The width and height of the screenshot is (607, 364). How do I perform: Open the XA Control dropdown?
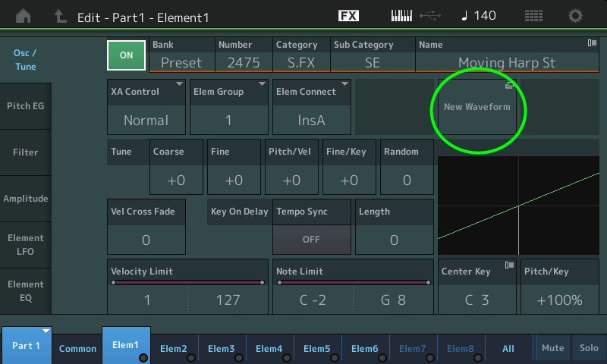click(146, 107)
